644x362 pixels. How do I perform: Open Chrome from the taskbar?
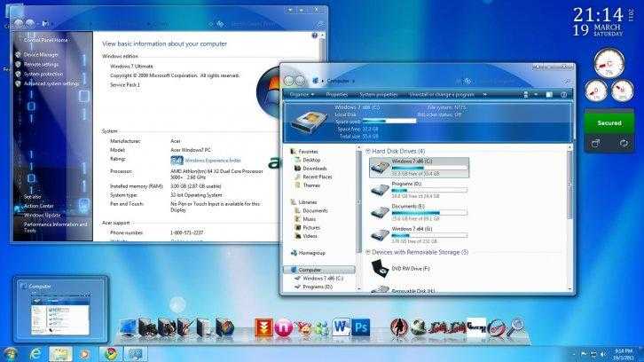[111, 354]
